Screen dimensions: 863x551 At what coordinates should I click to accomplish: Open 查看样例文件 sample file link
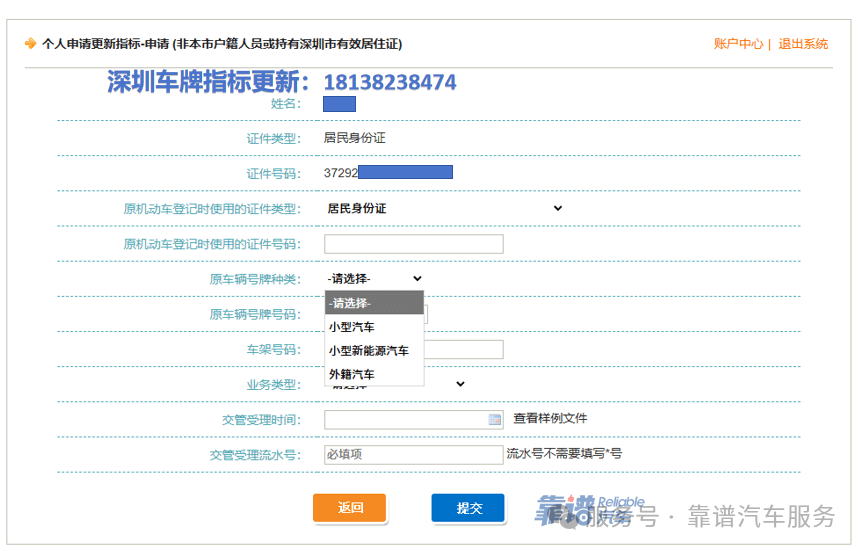point(550,419)
